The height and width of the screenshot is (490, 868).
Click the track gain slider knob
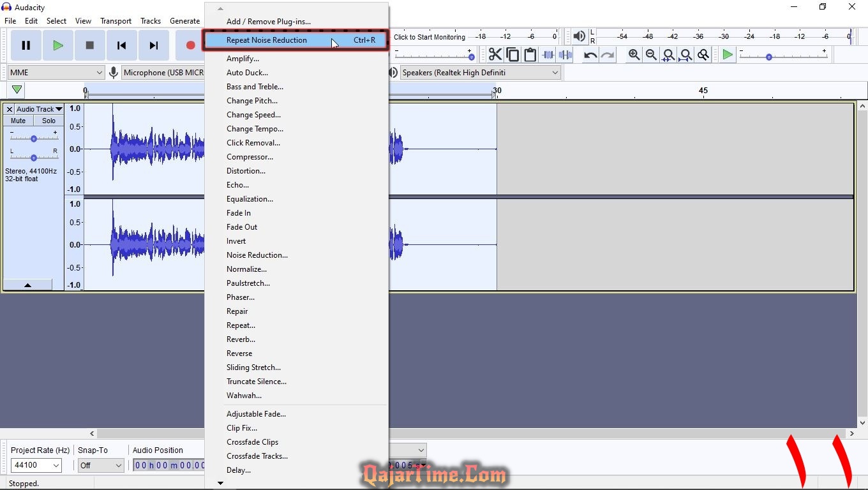click(x=34, y=138)
